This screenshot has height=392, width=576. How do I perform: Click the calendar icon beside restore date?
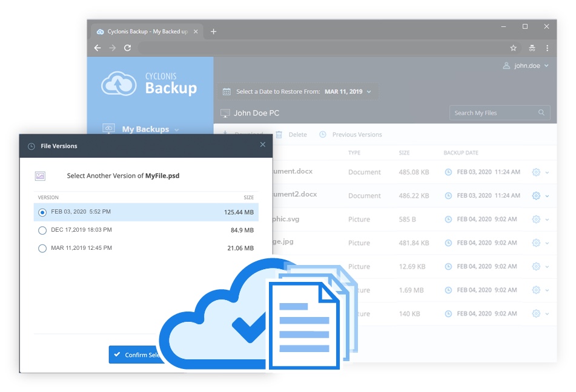point(227,92)
